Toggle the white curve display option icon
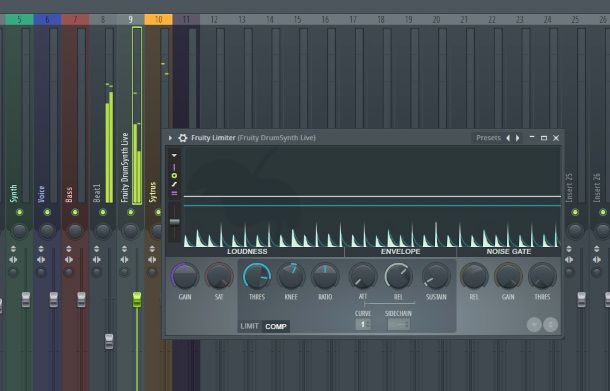Viewport: 610px width, 391px height. point(174,184)
